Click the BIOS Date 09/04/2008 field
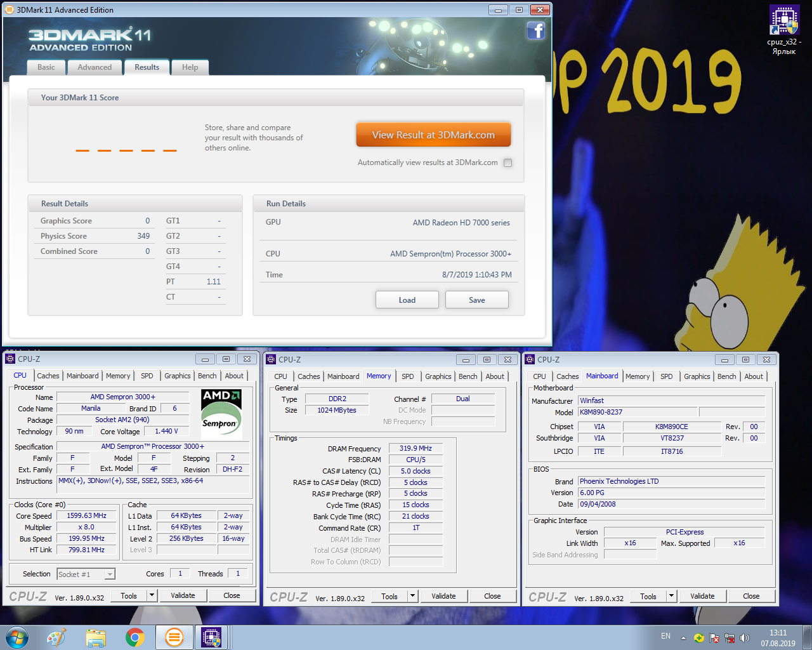 [671, 504]
